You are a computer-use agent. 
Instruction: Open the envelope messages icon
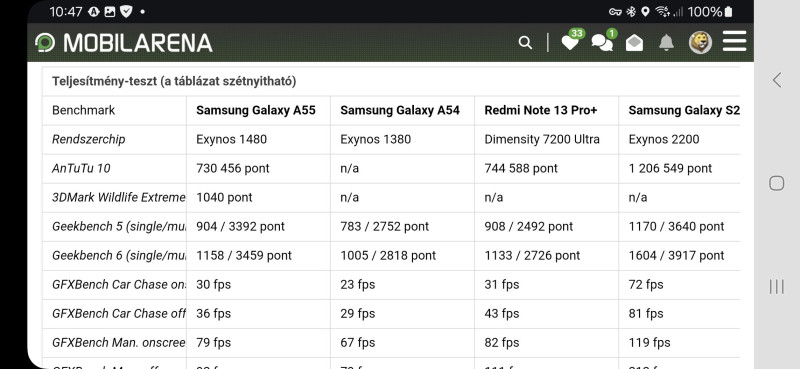point(634,43)
